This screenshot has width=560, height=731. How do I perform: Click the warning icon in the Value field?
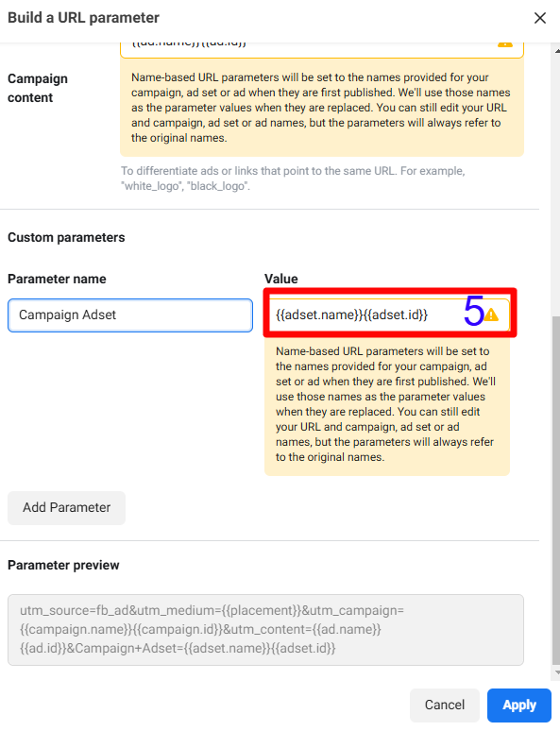tap(491, 314)
